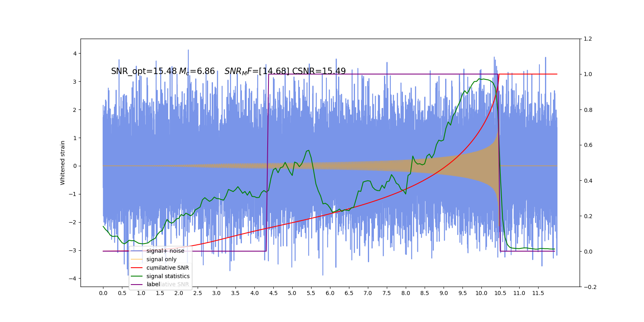Click the right y-axis tick label 1.2
This screenshot has height=322, width=644.
[588, 39]
